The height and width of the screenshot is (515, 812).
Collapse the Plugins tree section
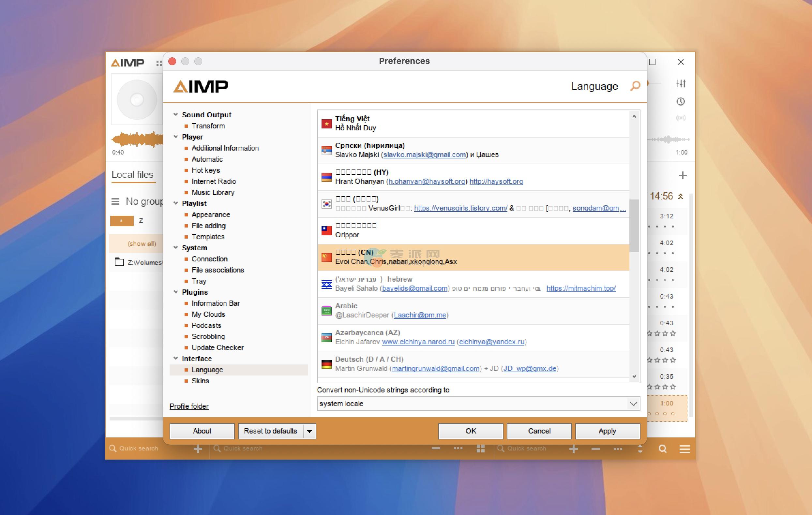click(x=176, y=292)
